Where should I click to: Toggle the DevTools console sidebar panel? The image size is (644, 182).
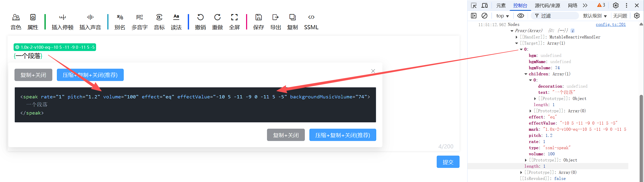click(474, 16)
